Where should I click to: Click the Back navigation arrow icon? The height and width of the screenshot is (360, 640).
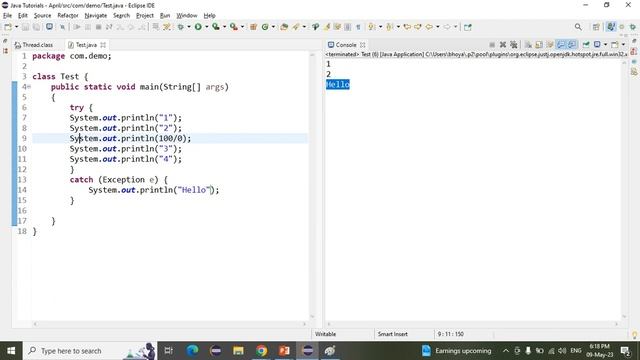(429, 27)
